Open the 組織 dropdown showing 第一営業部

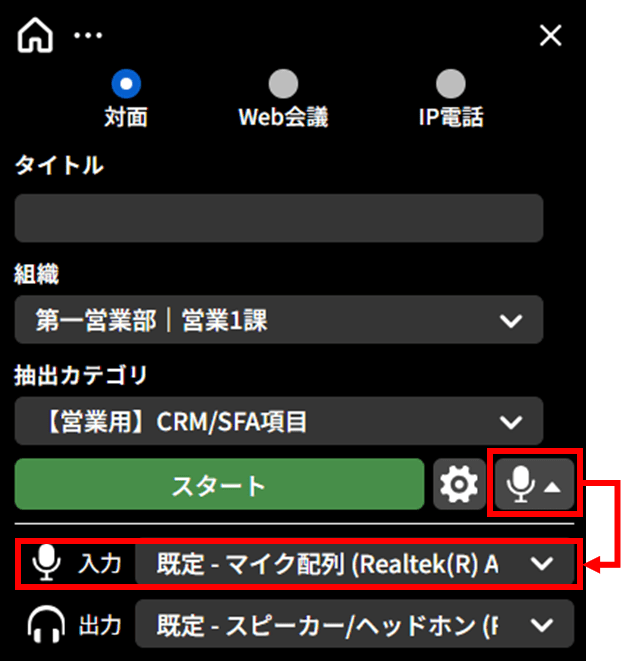279,320
